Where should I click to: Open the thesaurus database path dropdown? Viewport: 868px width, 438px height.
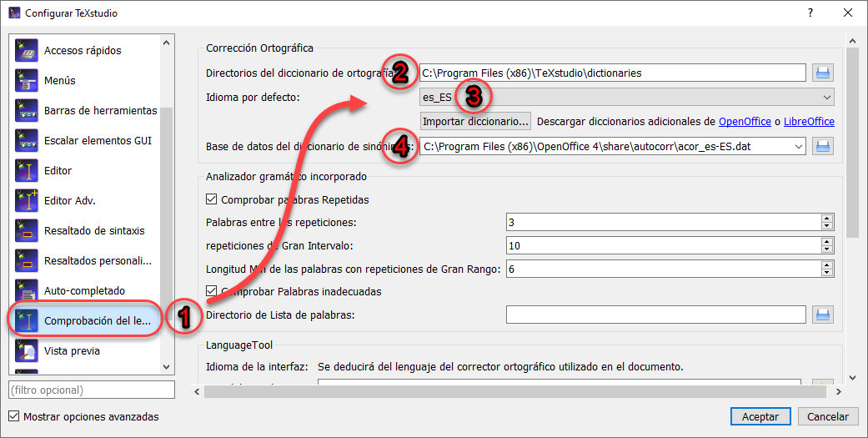click(x=800, y=147)
